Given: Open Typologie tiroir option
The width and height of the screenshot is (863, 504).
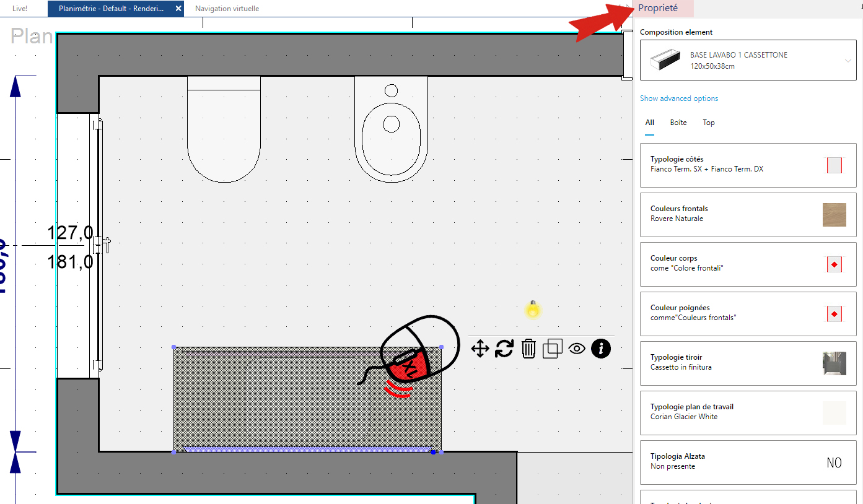Looking at the screenshot, I should [748, 363].
